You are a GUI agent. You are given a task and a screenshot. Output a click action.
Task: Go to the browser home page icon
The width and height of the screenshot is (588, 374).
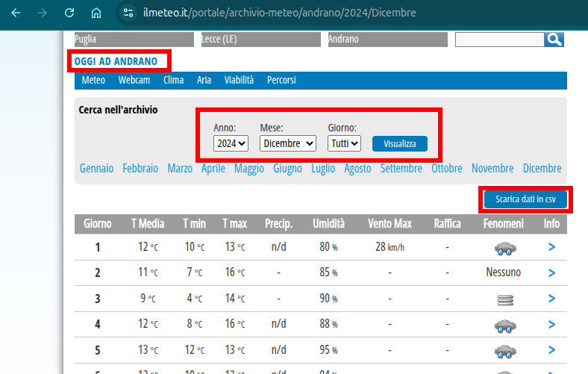(x=96, y=13)
